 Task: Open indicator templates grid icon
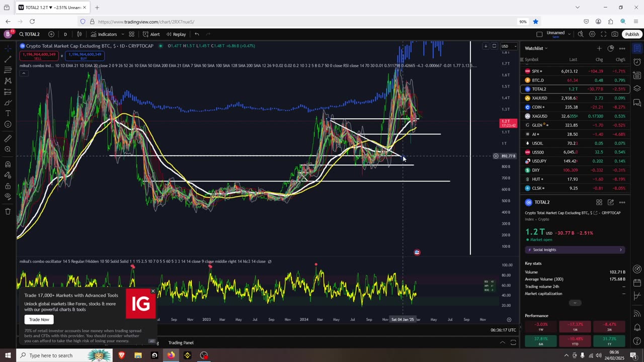tap(131, 34)
